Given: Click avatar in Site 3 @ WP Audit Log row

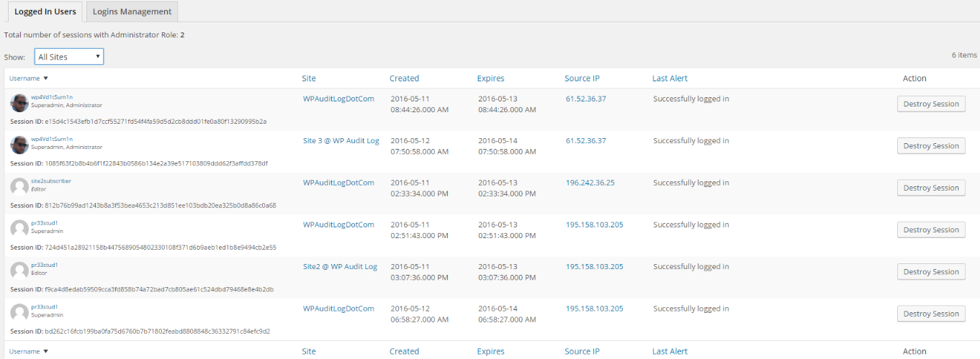Looking at the screenshot, I should (x=19, y=145).
